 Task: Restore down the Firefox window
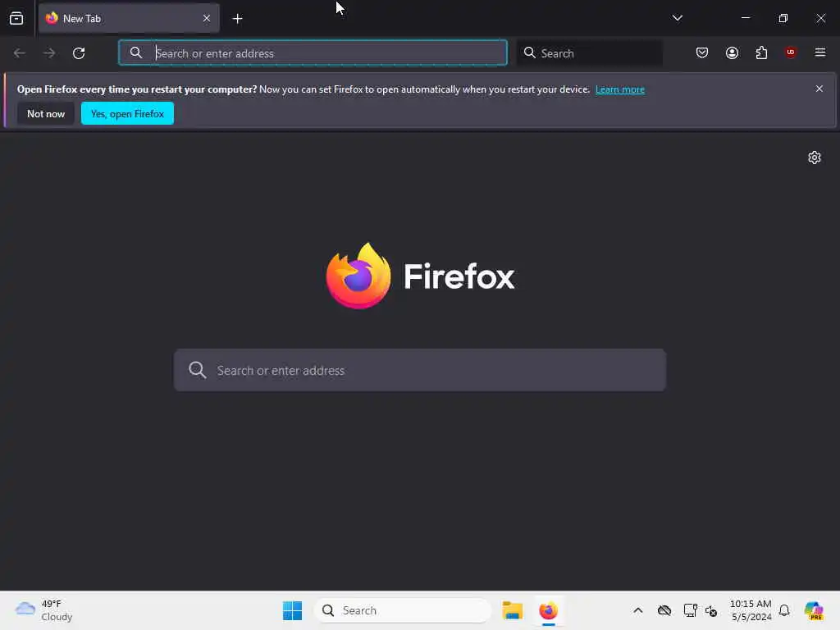coord(783,18)
